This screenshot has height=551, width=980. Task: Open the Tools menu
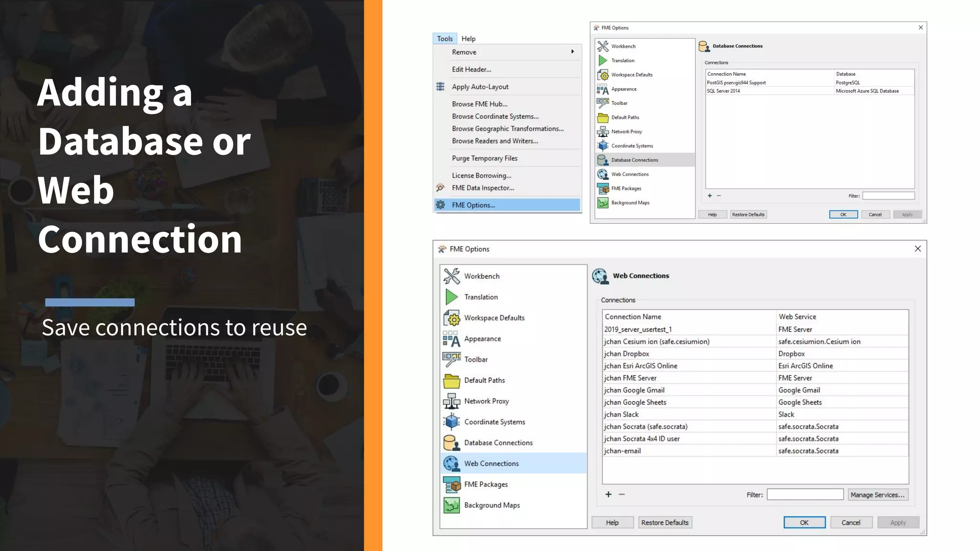click(445, 39)
